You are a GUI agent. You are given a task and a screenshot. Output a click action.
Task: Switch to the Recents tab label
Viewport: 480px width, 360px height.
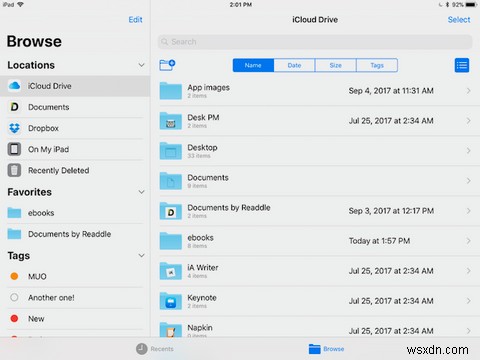[x=162, y=349]
